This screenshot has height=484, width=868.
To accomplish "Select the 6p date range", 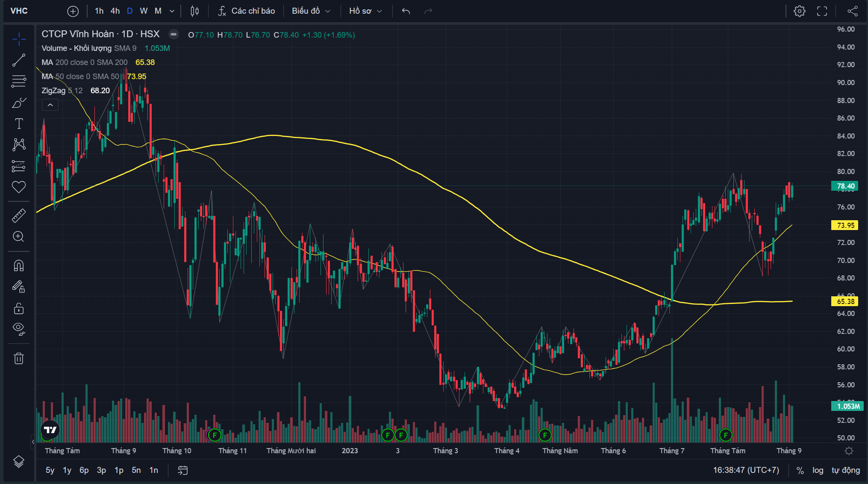I will [x=84, y=470].
